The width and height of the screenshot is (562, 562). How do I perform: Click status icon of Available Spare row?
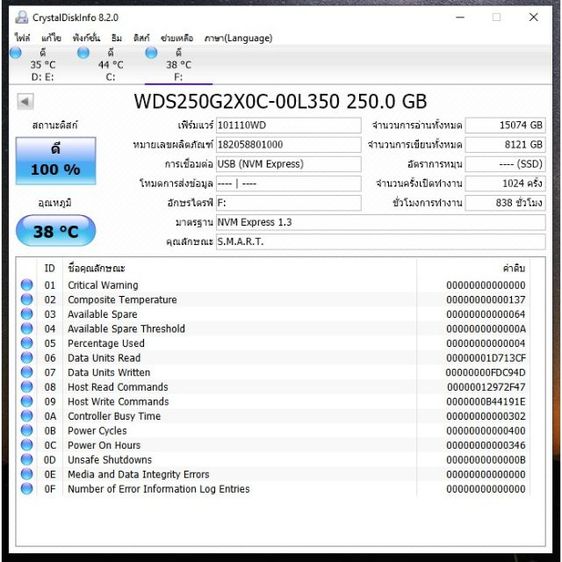27,314
